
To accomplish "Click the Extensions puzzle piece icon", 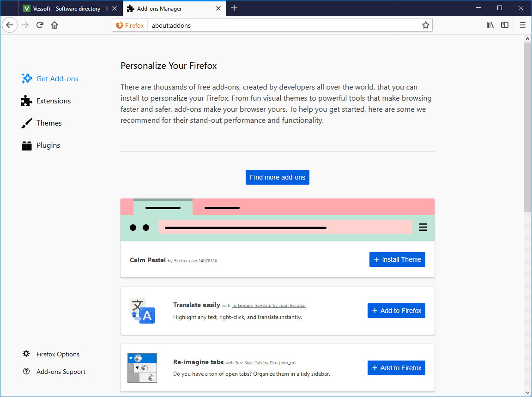I will (x=27, y=101).
